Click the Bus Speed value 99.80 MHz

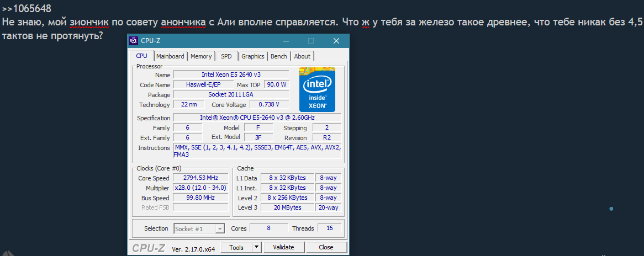[x=200, y=198]
